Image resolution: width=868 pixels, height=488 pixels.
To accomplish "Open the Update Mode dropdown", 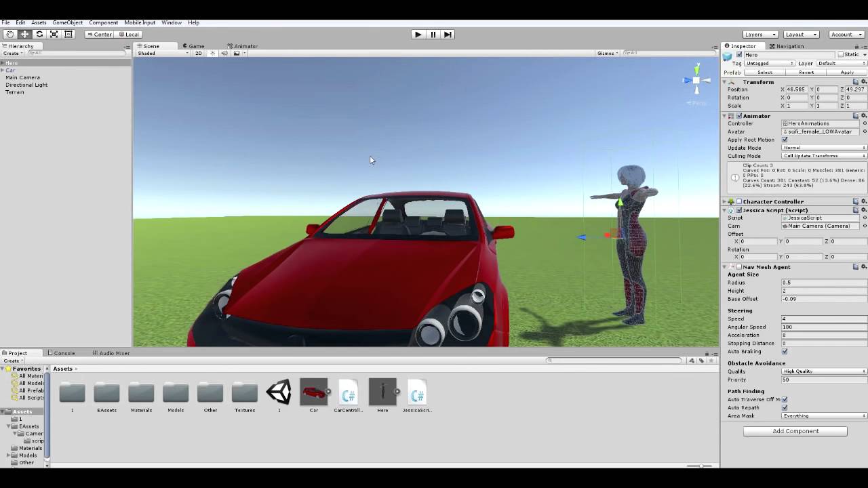I will [824, 148].
